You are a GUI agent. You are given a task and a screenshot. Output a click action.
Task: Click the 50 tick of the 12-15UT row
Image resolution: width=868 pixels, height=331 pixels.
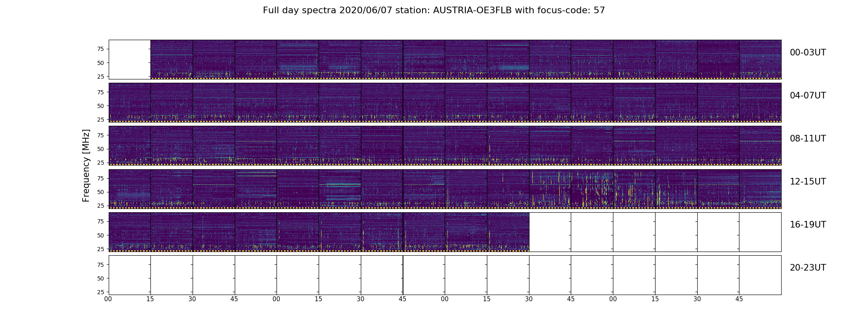coord(100,192)
